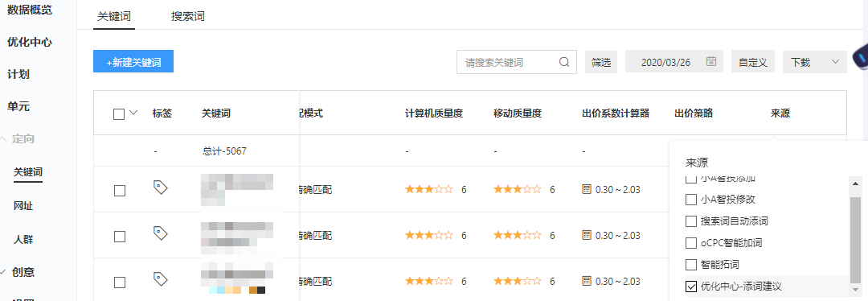Open bid calculator icon in first row
The width and height of the screenshot is (868, 301).
click(587, 190)
